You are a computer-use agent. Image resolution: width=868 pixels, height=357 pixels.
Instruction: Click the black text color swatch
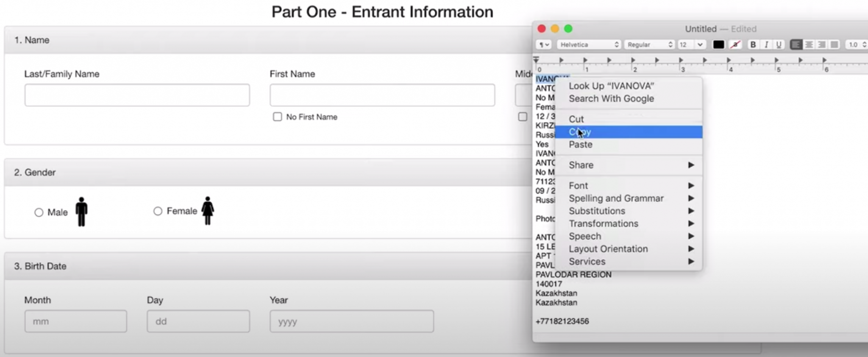point(718,45)
